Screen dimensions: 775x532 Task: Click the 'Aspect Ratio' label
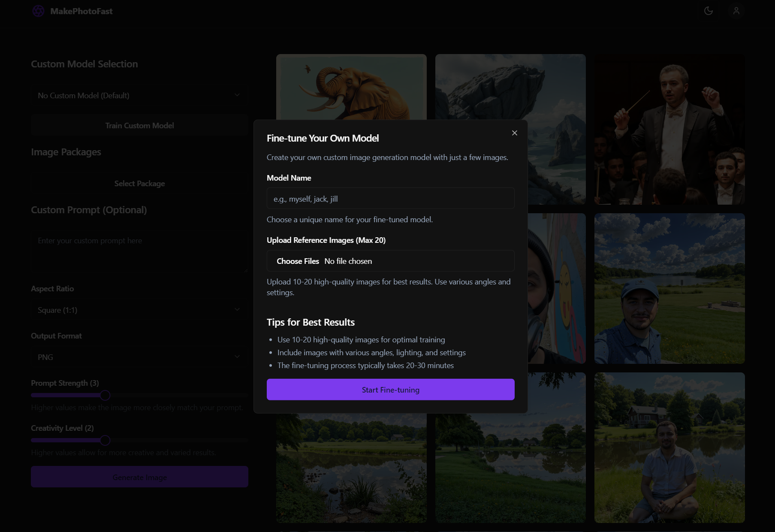point(52,288)
